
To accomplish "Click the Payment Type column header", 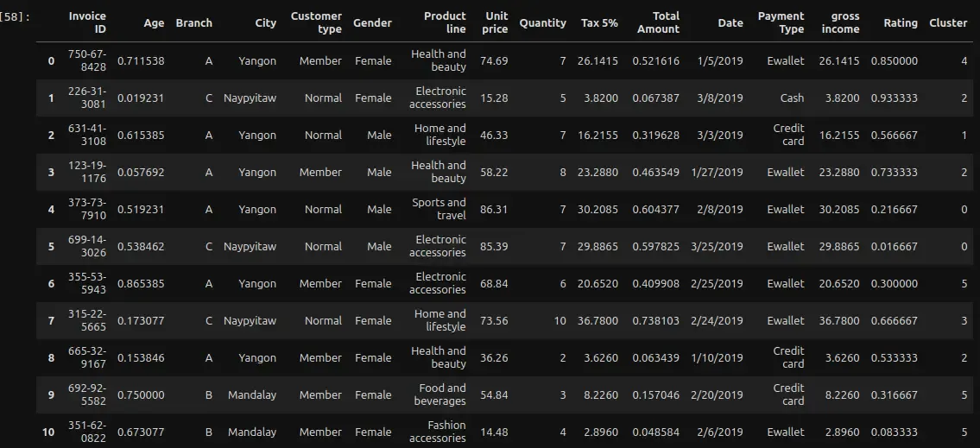I will (781, 22).
